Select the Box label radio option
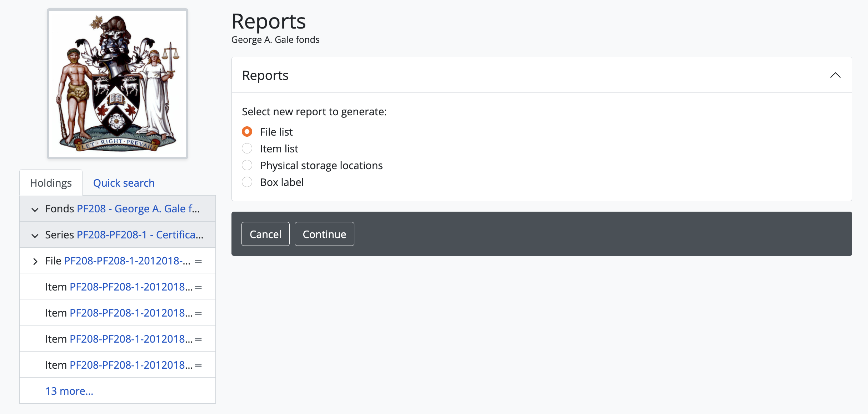This screenshot has width=868, height=414. pyautogui.click(x=247, y=182)
